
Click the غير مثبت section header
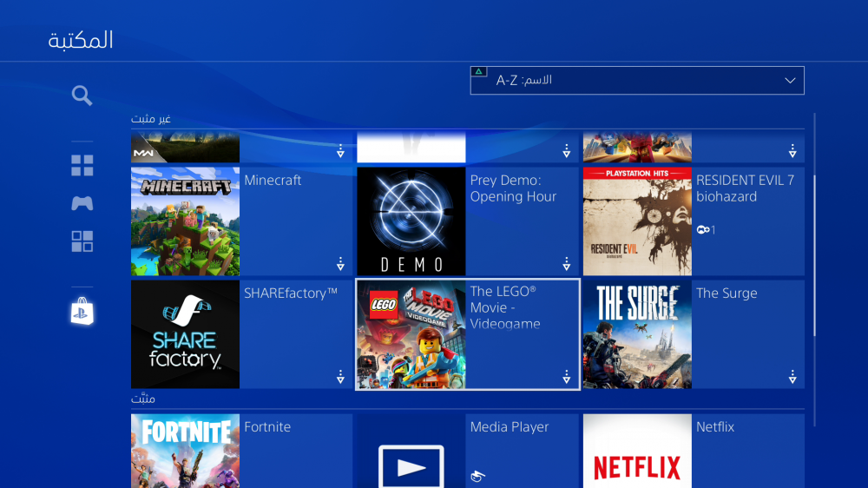(150, 119)
